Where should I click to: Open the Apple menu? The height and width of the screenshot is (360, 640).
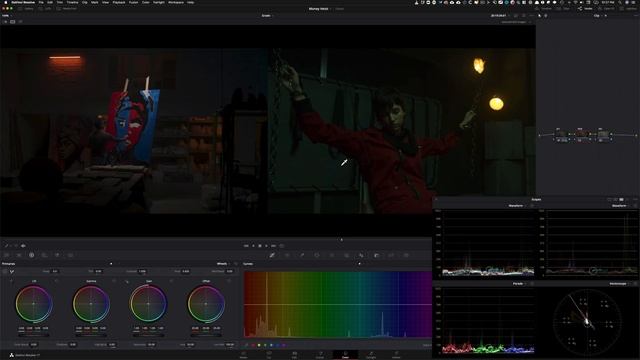(x=6, y=2)
